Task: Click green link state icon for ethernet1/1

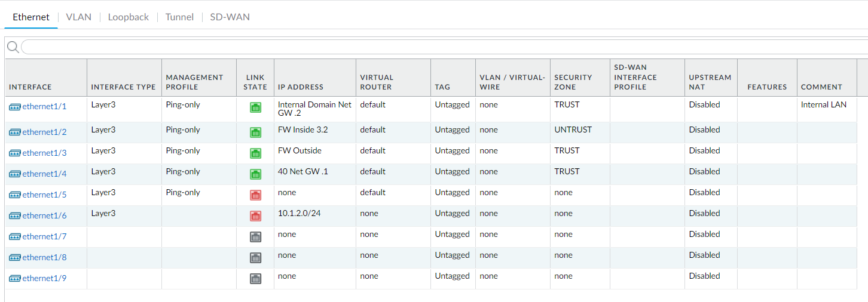Action: [x=255, y=108]
